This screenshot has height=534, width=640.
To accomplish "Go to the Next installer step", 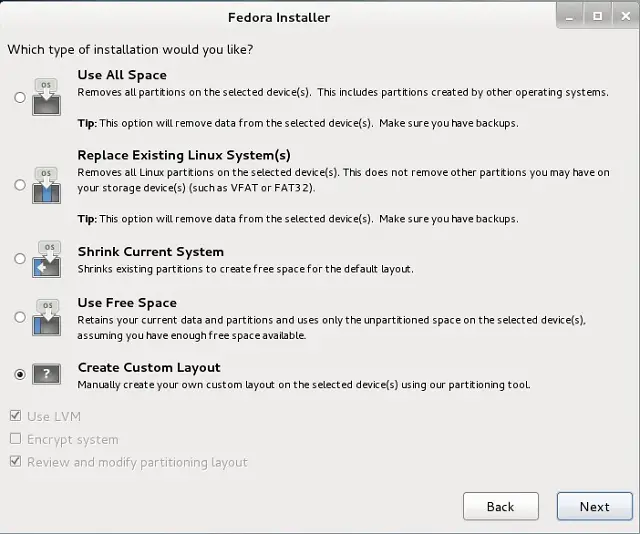I will tap(595, 506).
